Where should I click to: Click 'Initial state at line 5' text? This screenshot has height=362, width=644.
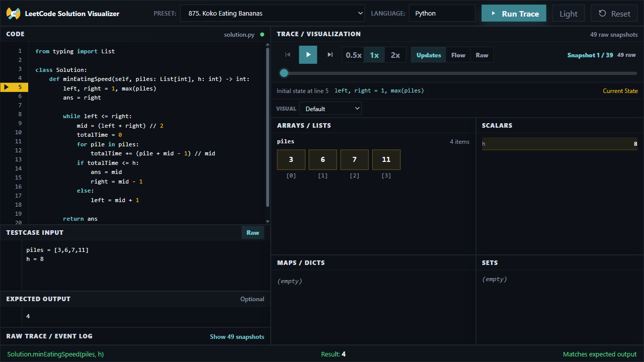302,91
